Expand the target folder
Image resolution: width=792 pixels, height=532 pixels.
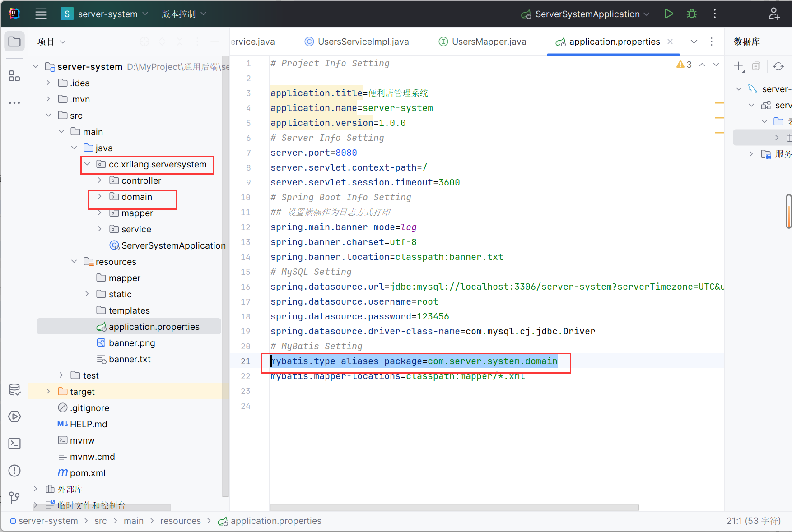tap(48, 392)
